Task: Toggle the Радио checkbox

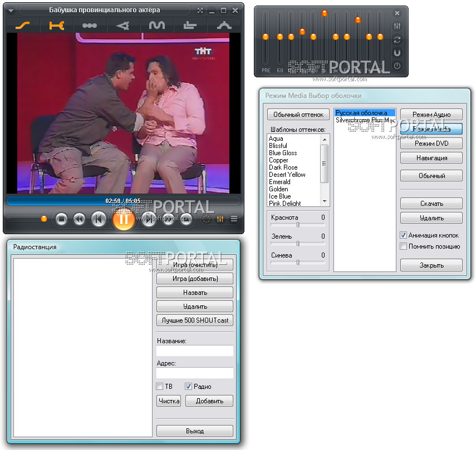Action: (188, 387)
